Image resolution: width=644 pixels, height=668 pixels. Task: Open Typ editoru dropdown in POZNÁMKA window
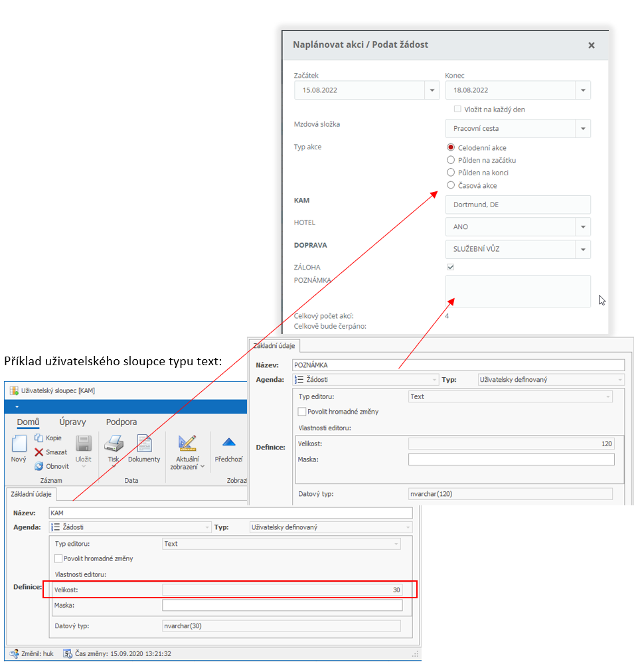(x=608, y=396)
